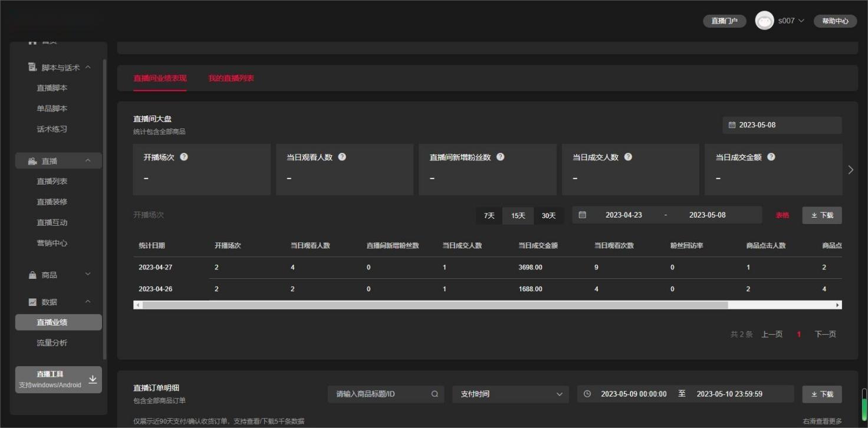Screen dimensions: 868x428
Task: Click 下载 button next to 表格
Action: [822, 215]
